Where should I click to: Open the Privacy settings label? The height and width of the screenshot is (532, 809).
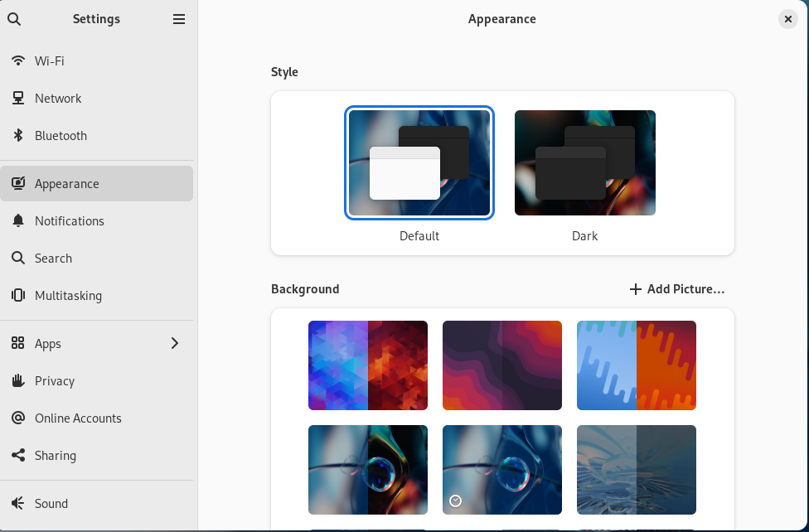coord(55,381)
